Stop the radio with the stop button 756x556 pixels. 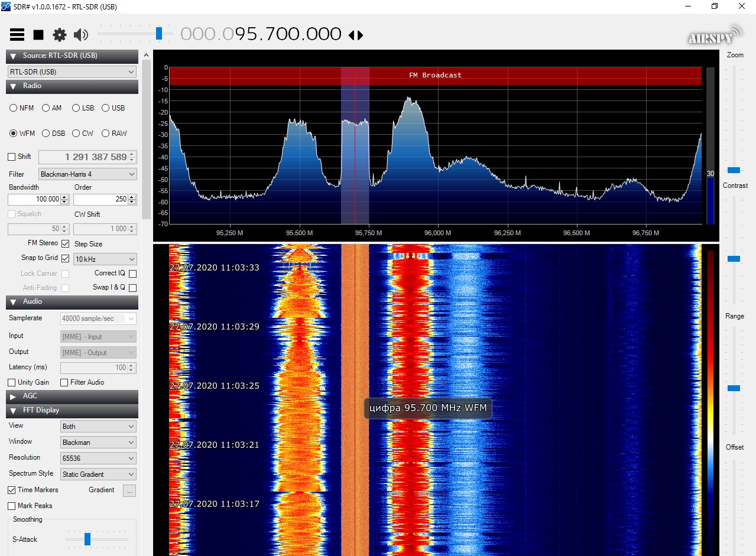(38, 35)
